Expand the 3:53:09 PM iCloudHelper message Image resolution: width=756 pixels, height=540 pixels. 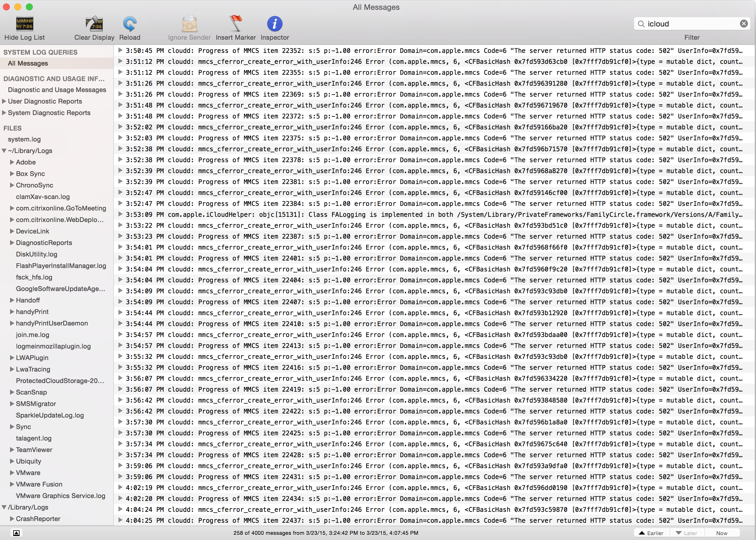point(120,214)
